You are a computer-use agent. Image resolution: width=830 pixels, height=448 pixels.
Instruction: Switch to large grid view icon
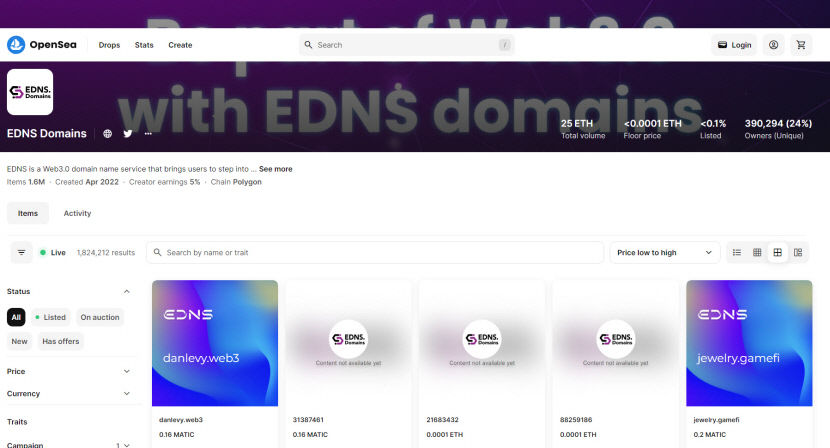(x=778, y=253)
